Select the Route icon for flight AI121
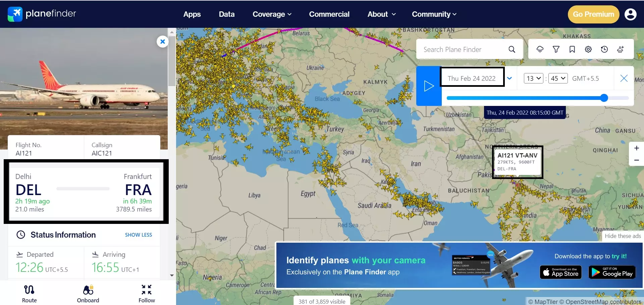Screen dimensions: 644x305 click(x=29, y=293)
